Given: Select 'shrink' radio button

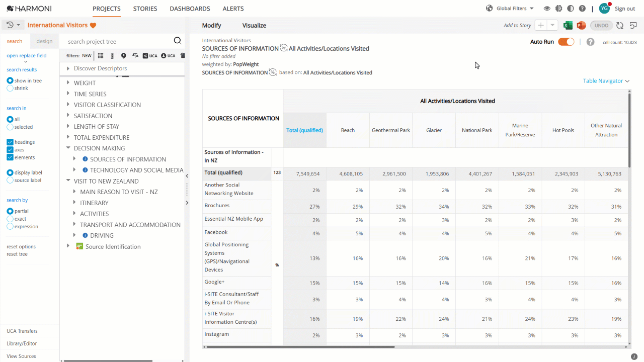Looking at the screenshot, I should pyautogui.click(x=10, y=88).
